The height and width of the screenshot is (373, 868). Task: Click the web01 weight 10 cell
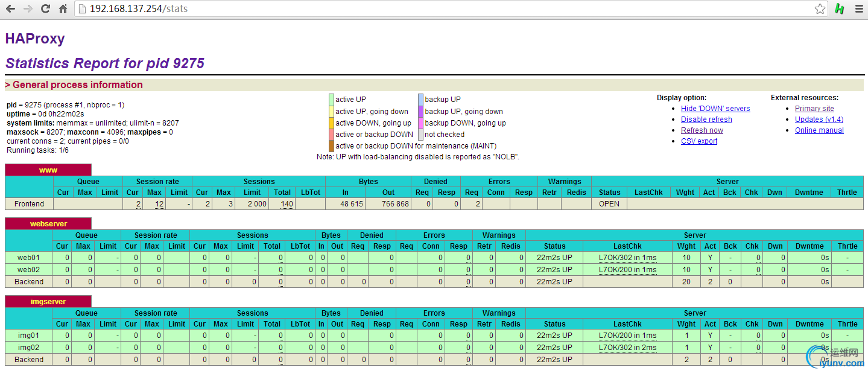686,258
